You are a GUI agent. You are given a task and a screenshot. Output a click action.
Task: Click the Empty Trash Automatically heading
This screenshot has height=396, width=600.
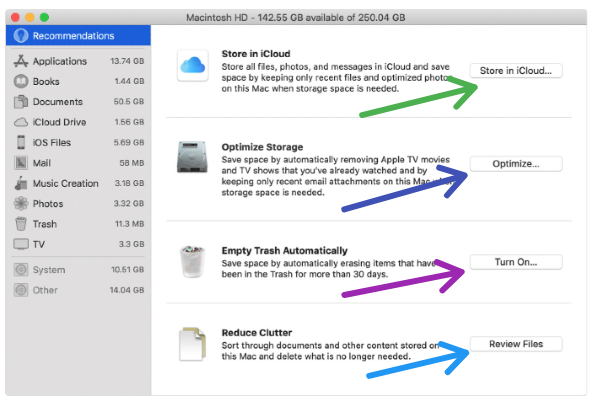[x=284, y=251]
